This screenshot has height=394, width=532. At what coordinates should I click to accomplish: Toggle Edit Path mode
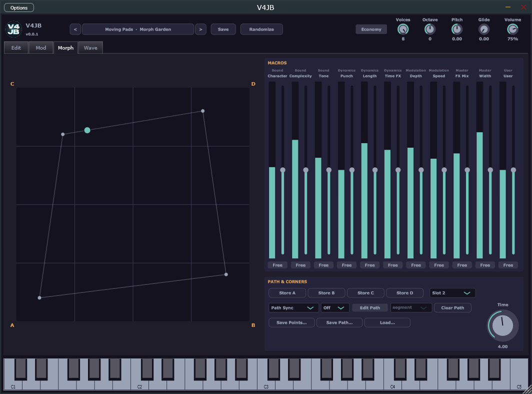pyautogui.click(x=370, y=308)
